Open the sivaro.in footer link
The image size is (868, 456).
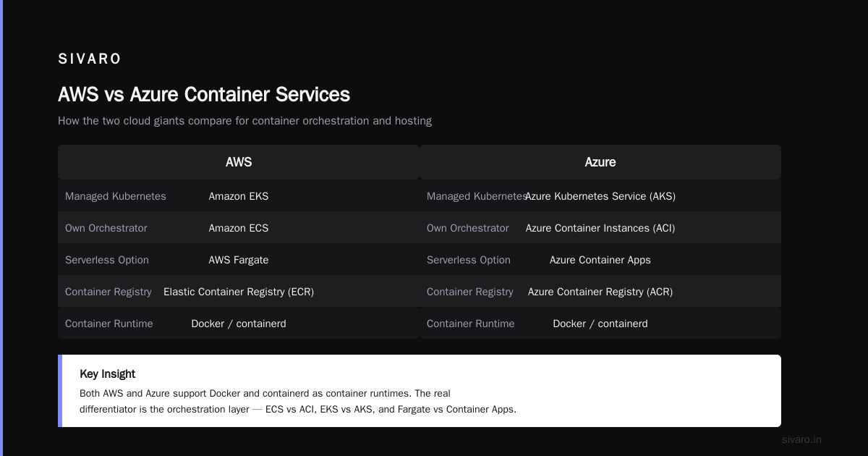[801, 439]
